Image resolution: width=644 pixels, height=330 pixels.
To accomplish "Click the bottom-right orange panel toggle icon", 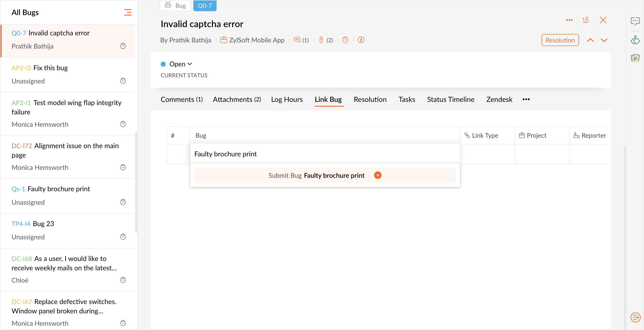I will click(635, 317).
